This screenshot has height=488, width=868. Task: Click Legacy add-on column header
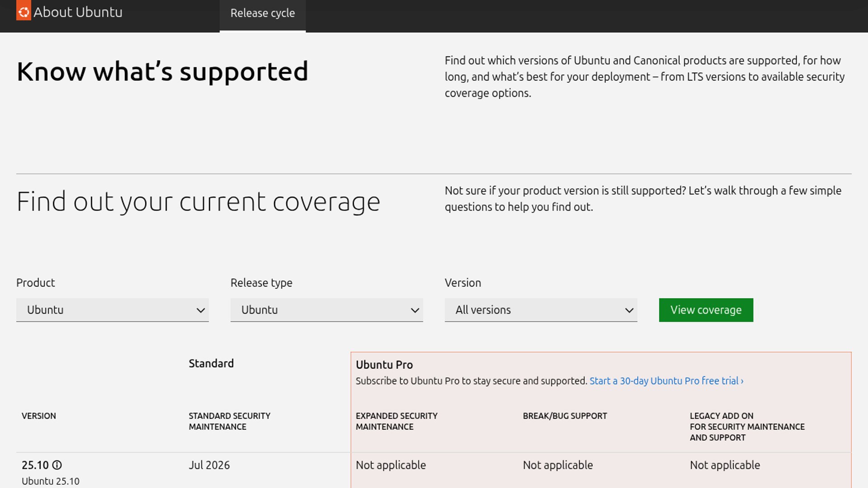tap(747, 427)
